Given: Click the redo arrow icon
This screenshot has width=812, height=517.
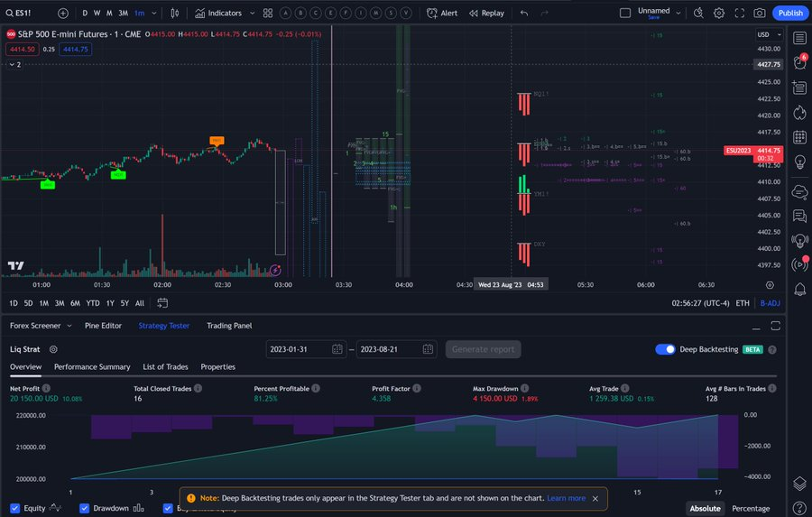Looking at the screenshot, I should click(x=544, y=13).
